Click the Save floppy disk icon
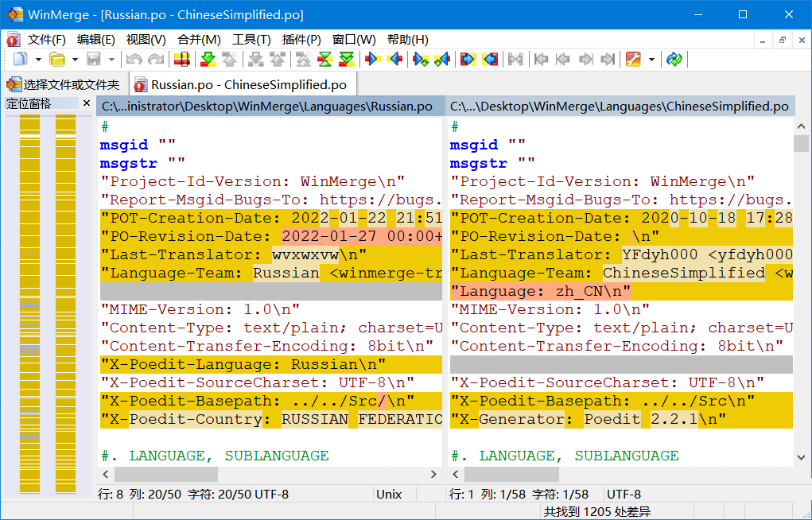 94,60
